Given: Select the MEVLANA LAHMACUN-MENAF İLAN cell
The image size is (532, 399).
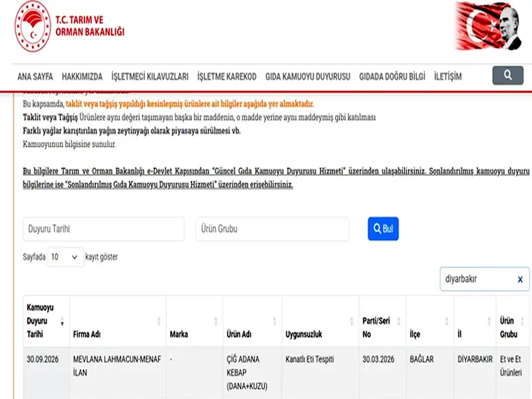Looking at the screenshot, I should pos(118,372).
